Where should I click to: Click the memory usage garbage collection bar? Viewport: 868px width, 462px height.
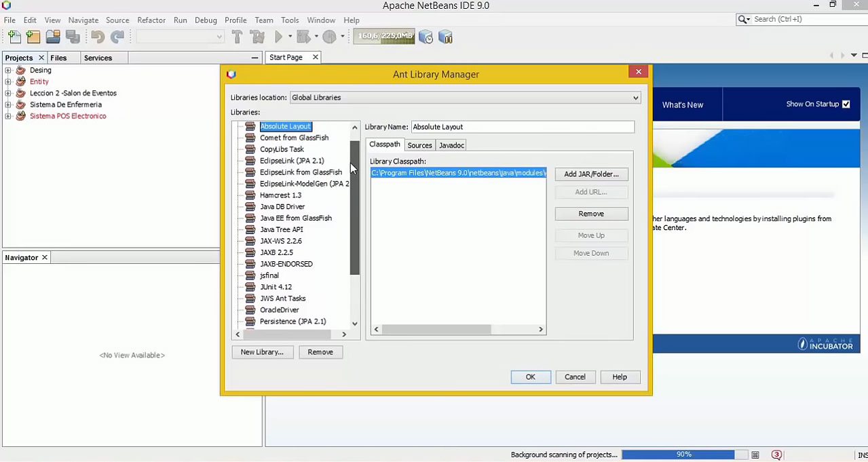(x=384, y=36)
